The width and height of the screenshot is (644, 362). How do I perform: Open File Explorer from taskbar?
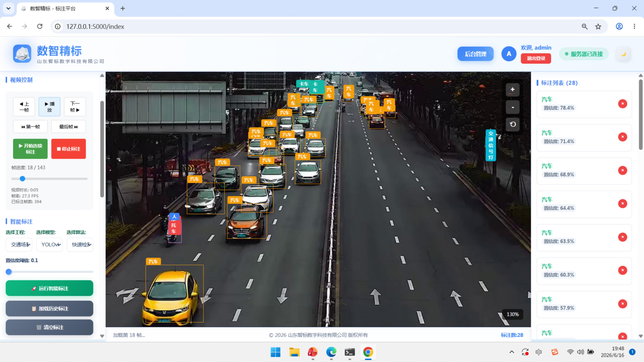pyautogui.click(x=294, y=352)
